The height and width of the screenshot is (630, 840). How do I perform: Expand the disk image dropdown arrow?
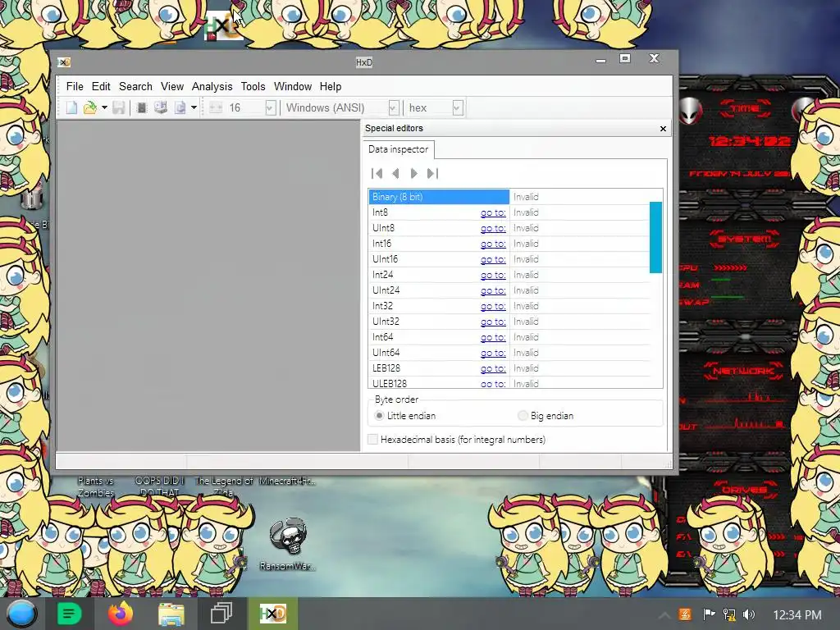point(194,107)
